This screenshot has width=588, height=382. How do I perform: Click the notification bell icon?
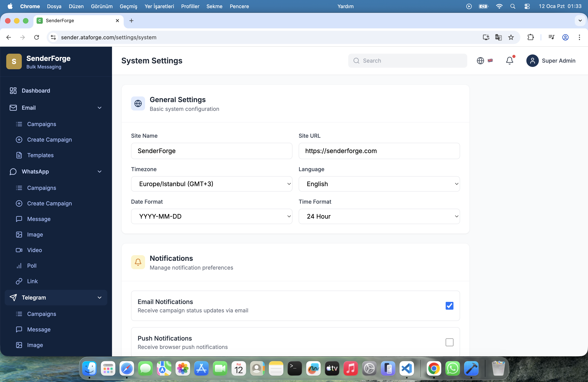tap(509, 60)
